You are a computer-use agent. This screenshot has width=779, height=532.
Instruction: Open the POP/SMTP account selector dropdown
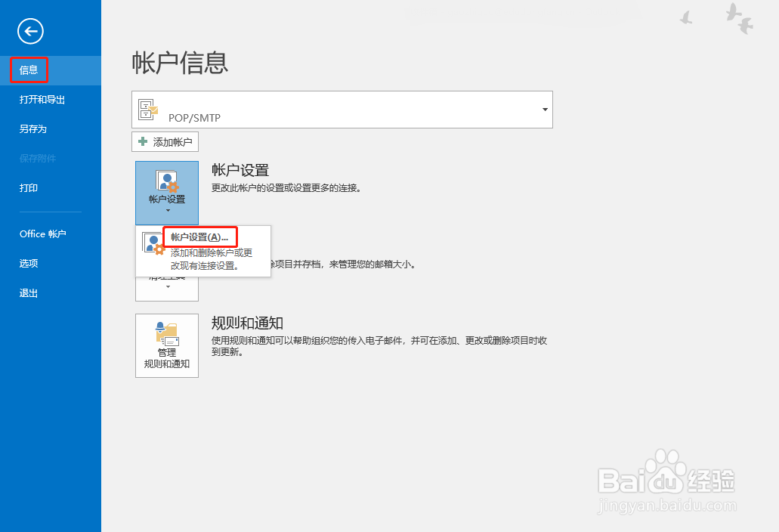click(543, 109)
